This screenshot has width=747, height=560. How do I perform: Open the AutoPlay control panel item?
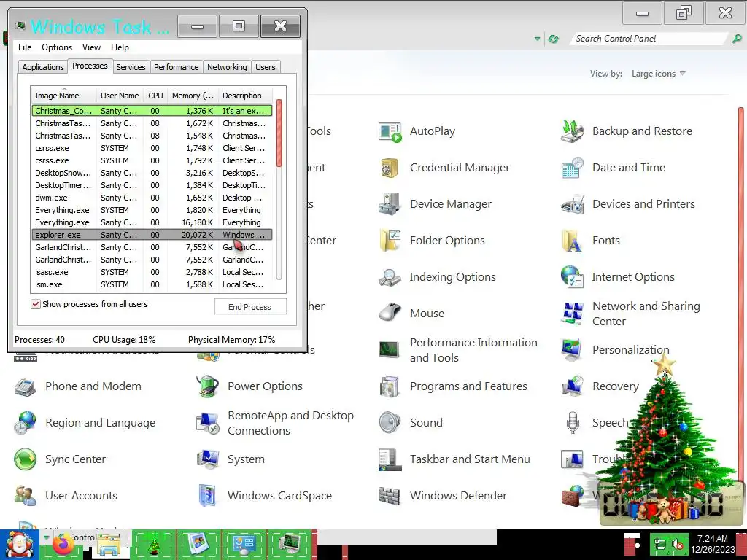click(417, 131)
